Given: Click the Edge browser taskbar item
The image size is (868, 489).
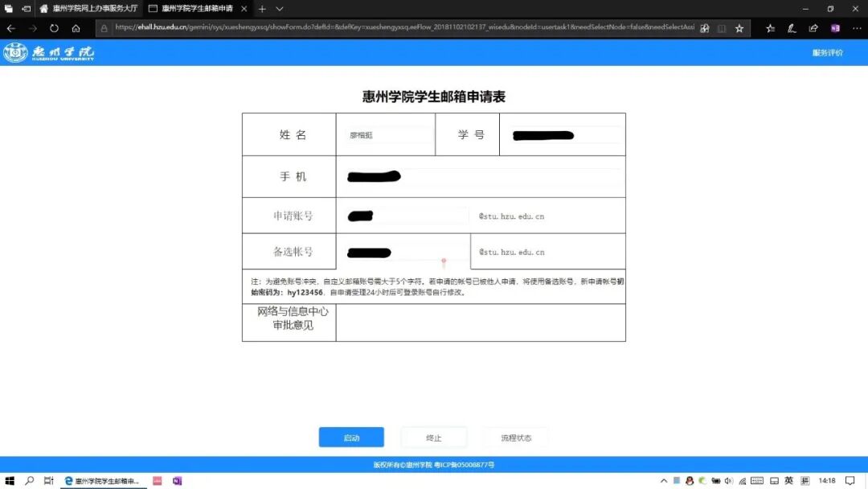Looking at the screenshot, I should (104, 481).
